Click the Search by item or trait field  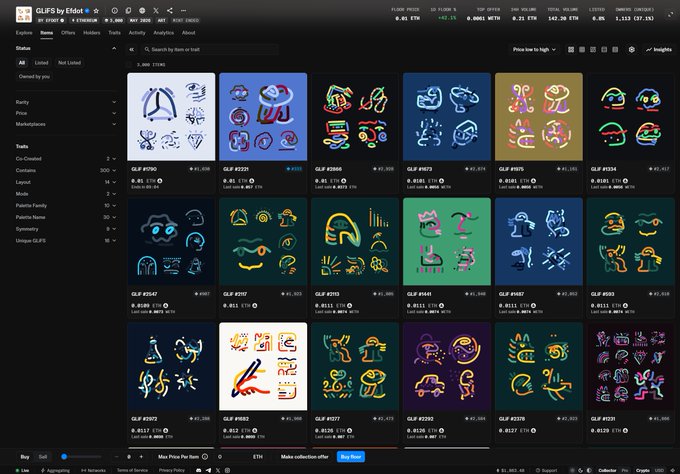tap(210, 49)
